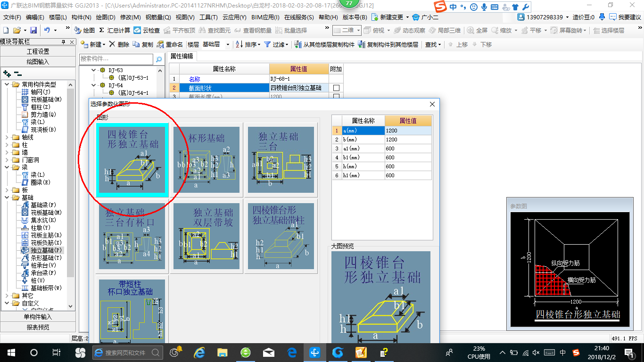Click the h1(mm) value 600 cell
The image size is (644, 362).
click(408, 175)
